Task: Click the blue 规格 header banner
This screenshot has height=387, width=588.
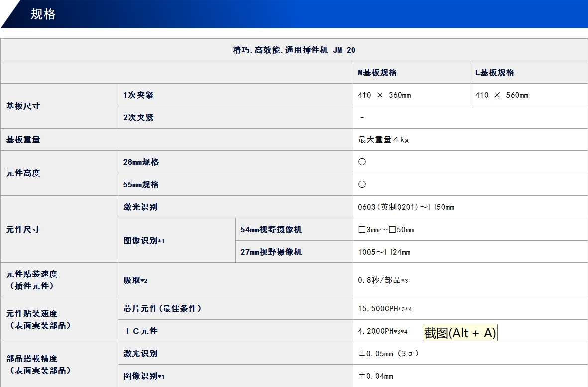Action: click(42, 15)
